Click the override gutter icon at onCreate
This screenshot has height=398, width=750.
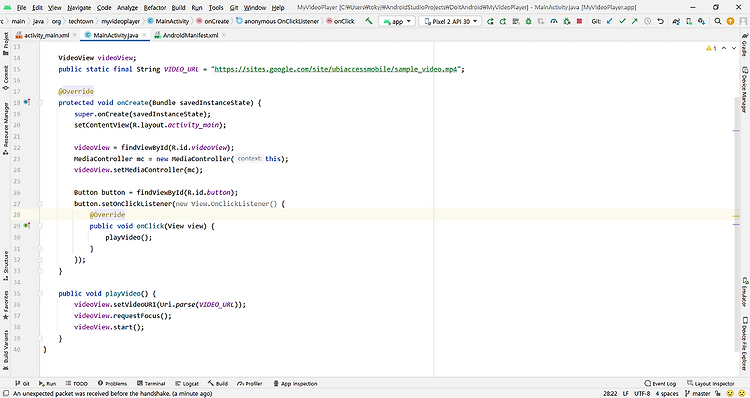click(x=27, y=102)
